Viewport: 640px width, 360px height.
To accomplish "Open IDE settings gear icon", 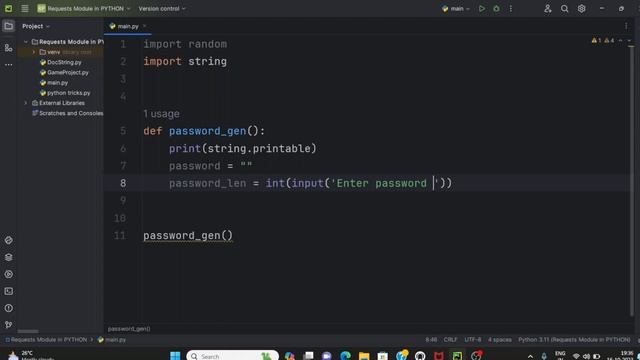I will 581,9.
